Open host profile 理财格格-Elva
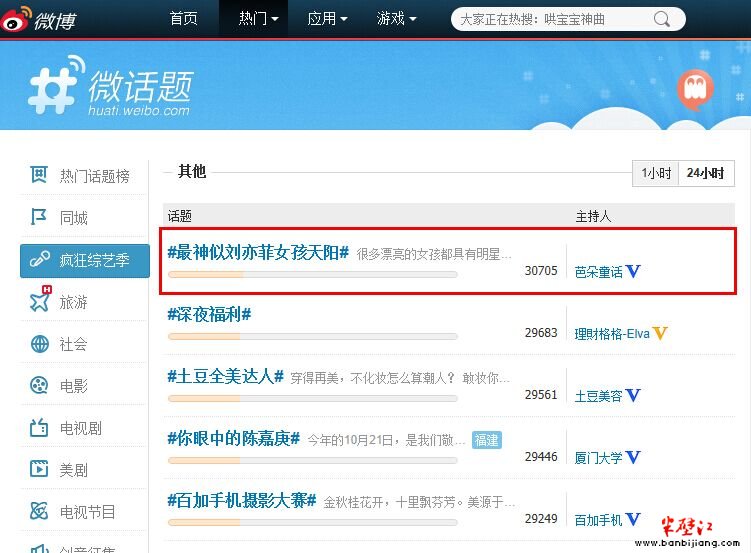The image size is (751, 553). [612, 333]
